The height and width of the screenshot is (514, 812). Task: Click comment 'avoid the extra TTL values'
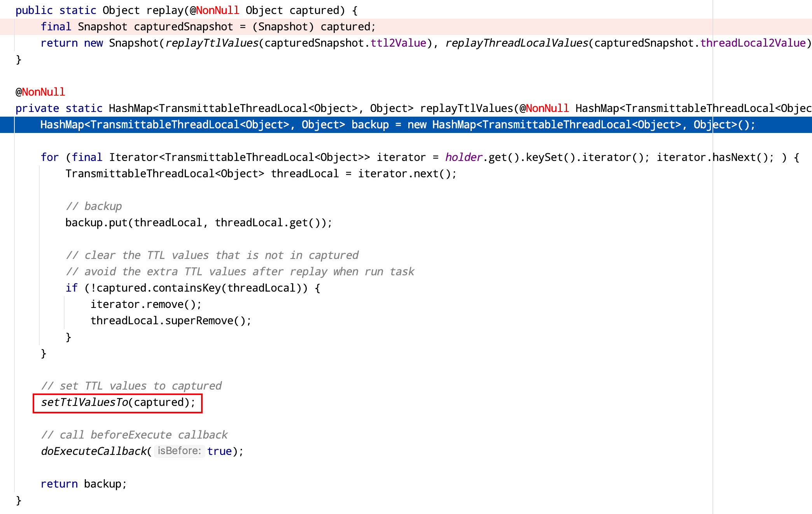coord(240,272)
